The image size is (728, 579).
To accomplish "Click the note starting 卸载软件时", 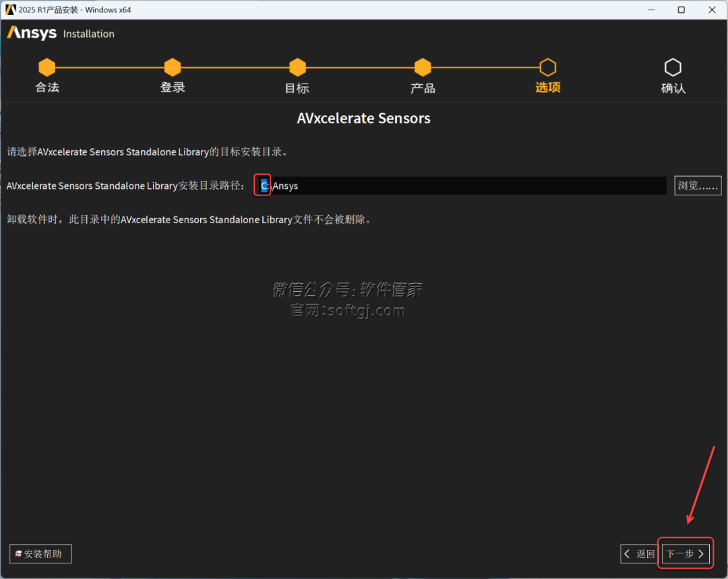I will [x=189, y=219].
